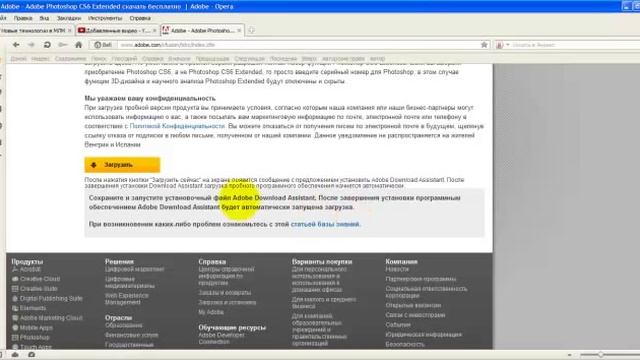This screenshot has width=640, height=360.
Task: Open the статьей базы знаний link
Action: [325, 224]
